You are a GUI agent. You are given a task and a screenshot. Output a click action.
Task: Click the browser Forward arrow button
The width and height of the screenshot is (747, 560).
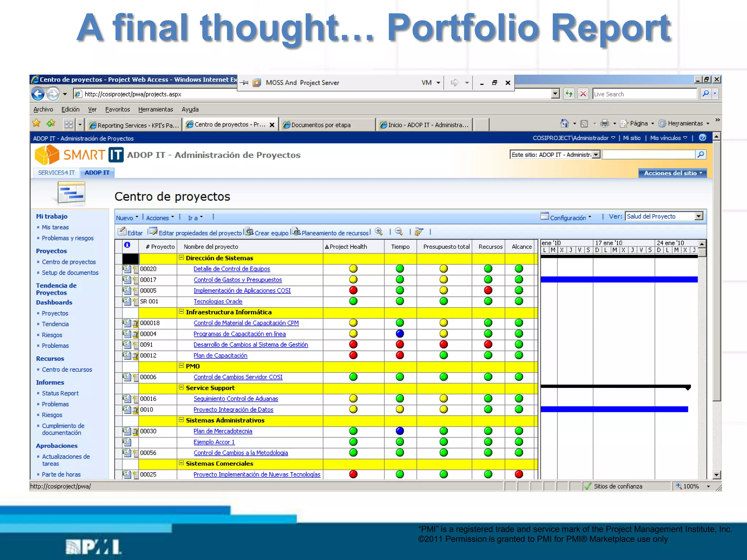(x=53, y=94)
